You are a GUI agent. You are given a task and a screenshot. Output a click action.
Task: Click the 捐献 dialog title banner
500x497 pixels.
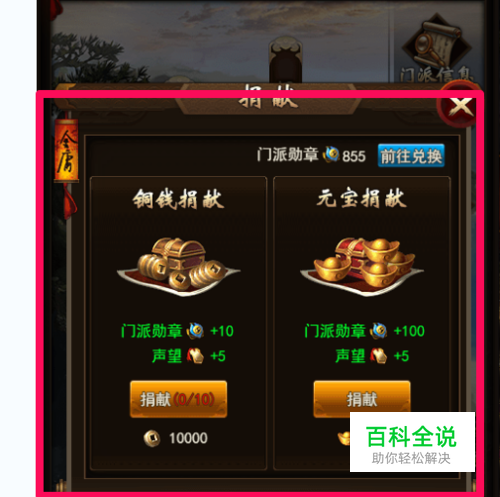pyautogui.click(x=268, y=99)
